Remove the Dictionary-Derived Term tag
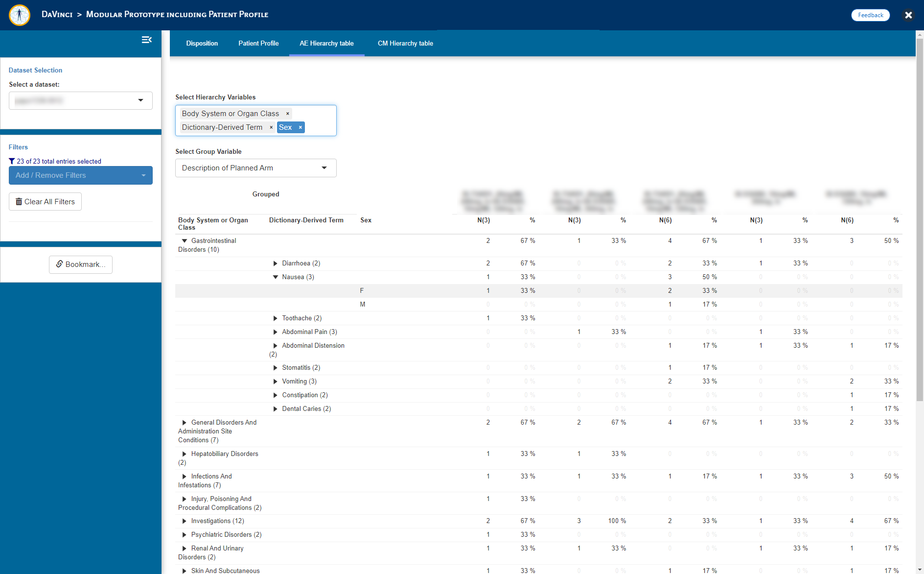This screenshot has height=574, width=924. click(x=271, y=127)
